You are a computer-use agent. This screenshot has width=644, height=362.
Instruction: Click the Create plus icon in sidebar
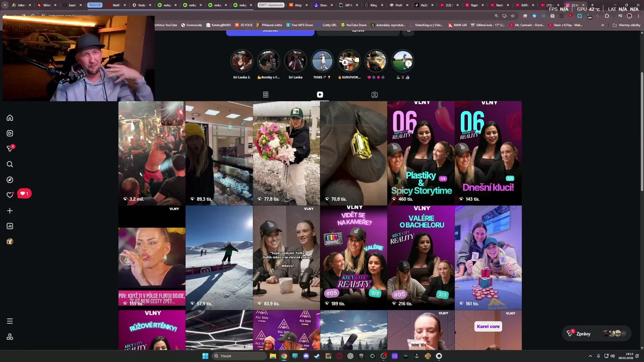[x=10, y=211]
